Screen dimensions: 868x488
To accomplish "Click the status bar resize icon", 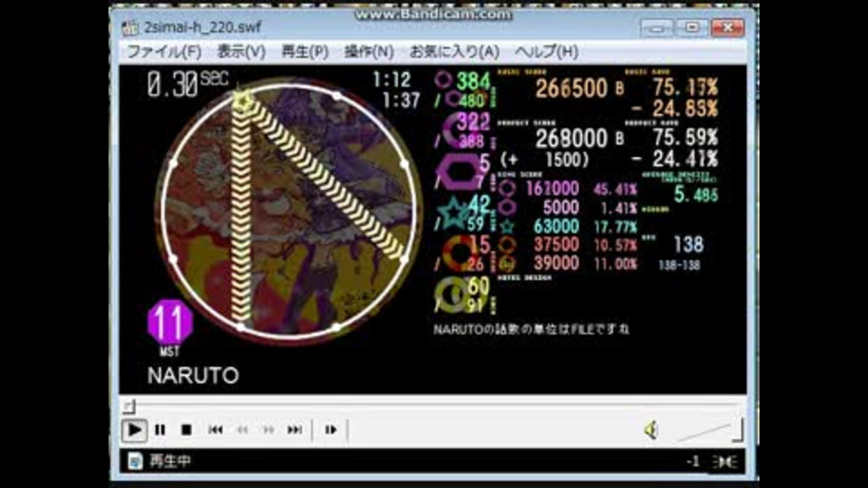I will pos(724,462).
